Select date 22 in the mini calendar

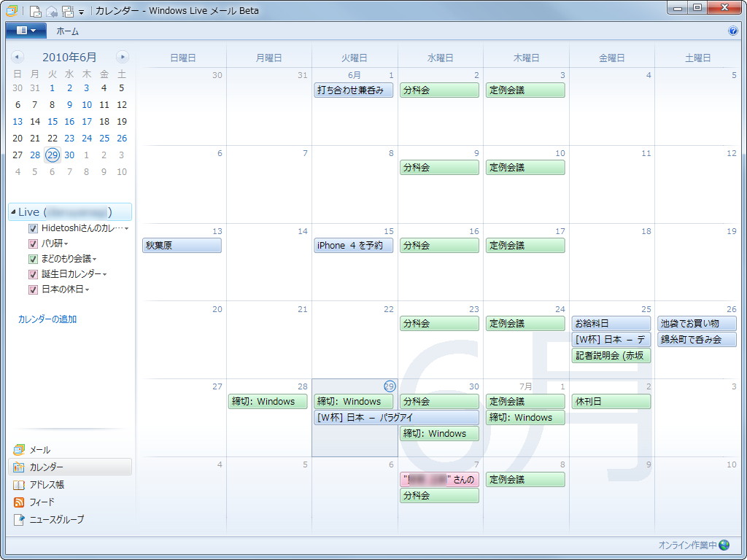tap(53, 138)
